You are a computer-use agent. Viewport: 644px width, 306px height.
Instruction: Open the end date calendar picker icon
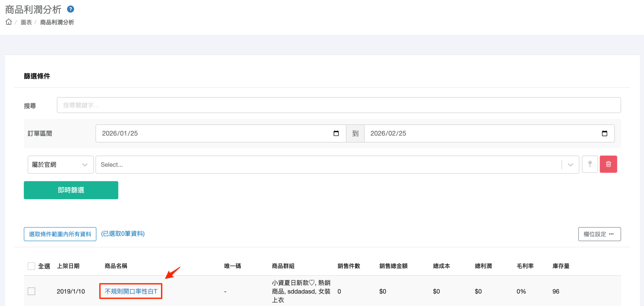point(605,133)
